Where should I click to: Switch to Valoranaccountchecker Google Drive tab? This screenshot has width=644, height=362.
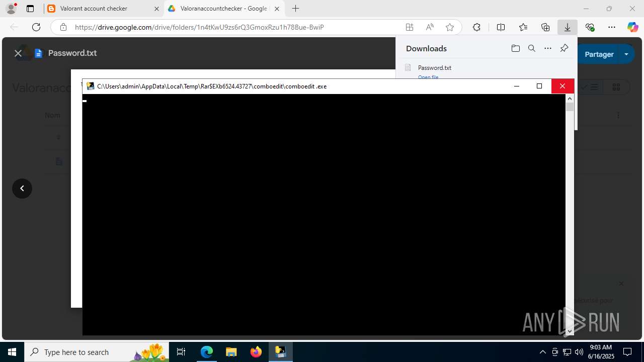coord(224,9)
